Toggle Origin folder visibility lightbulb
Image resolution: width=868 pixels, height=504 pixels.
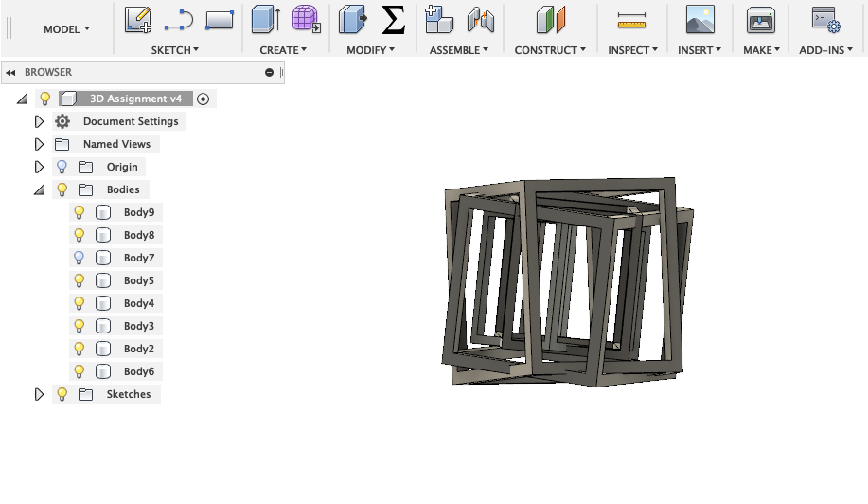pos(62,167)
